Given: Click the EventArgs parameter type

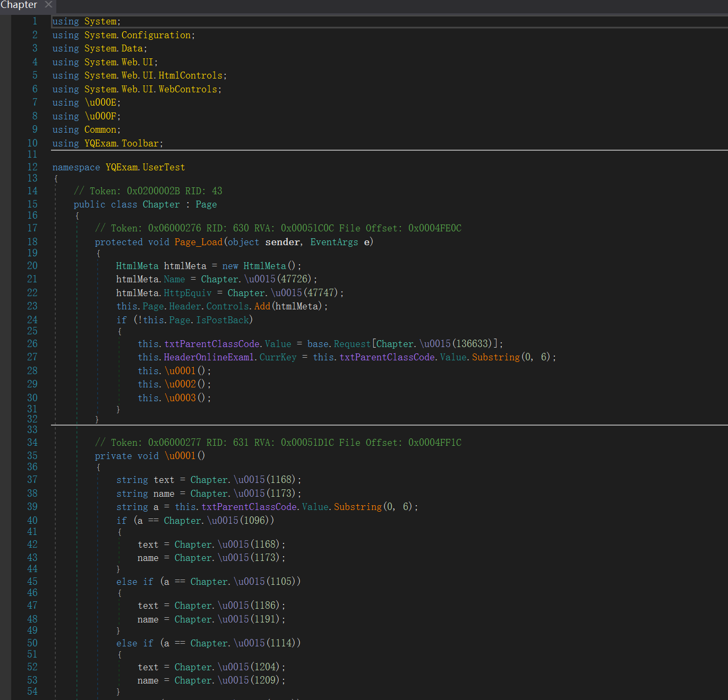Looking at the screenshot, I should point(334,242).
